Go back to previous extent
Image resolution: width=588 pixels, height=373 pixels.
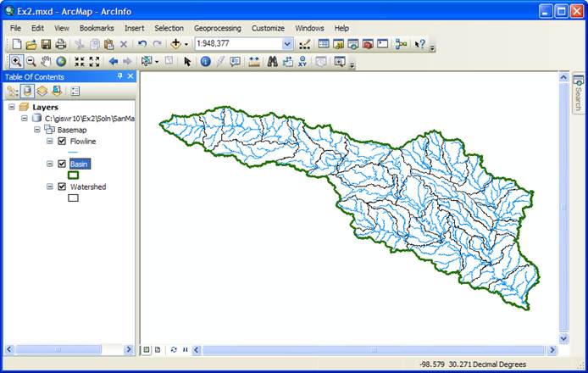coord(113,62)
